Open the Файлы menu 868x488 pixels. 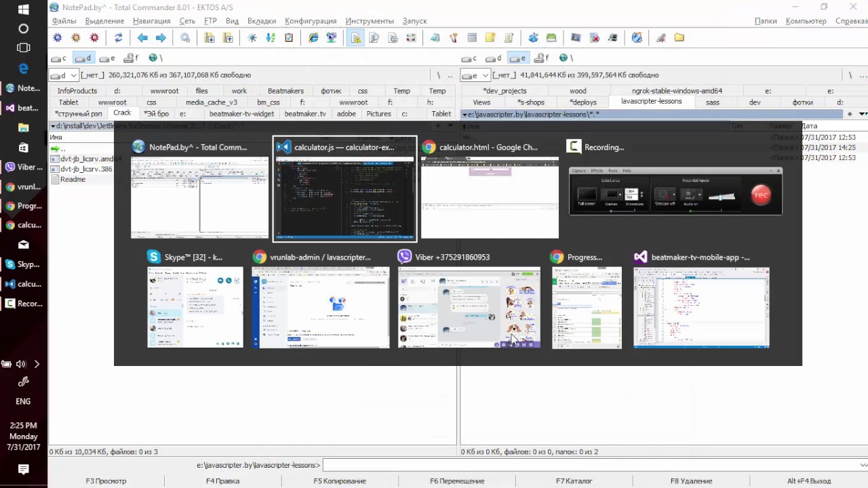(64, 21)
